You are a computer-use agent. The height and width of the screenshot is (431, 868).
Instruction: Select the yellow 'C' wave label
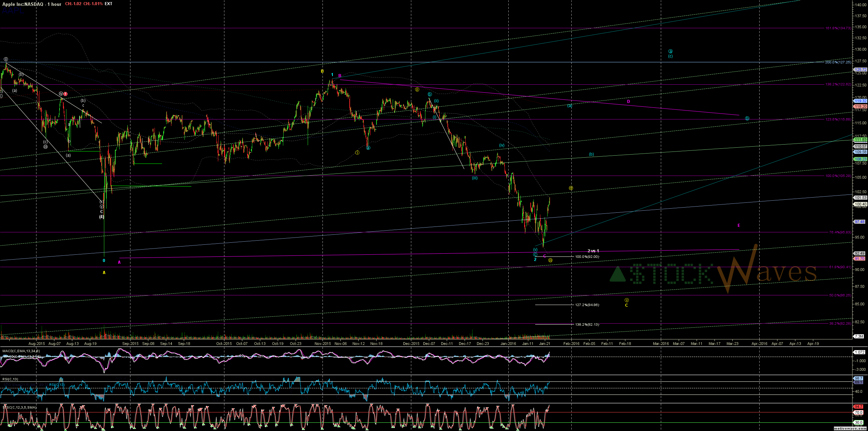626,305
